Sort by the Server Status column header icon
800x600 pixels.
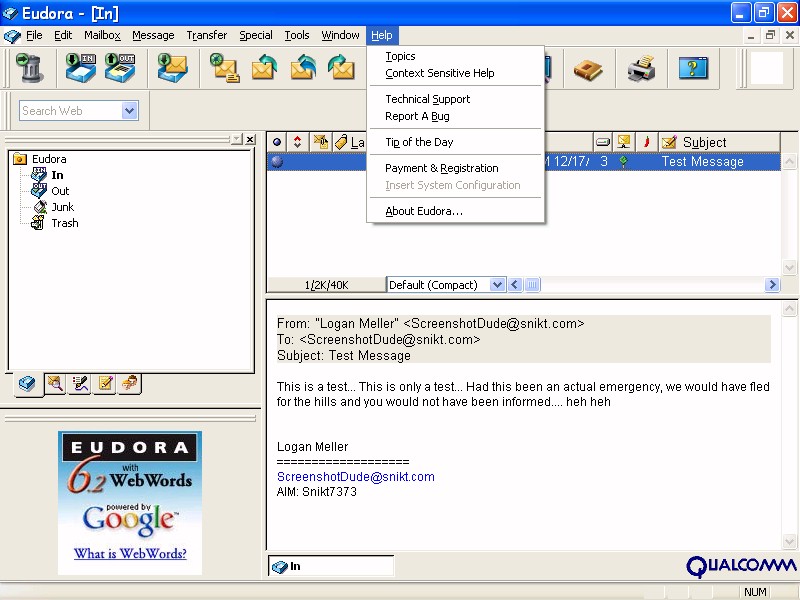(x=624, y=142)
